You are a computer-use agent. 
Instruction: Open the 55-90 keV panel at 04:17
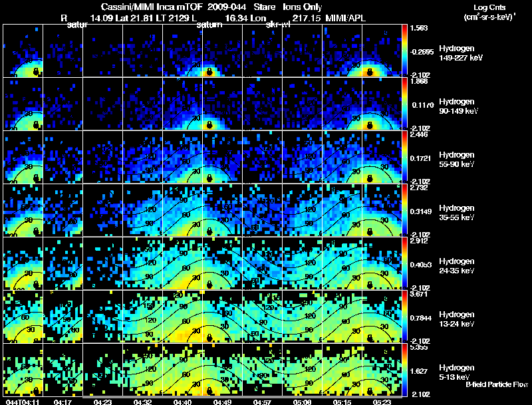coord(63,157)
